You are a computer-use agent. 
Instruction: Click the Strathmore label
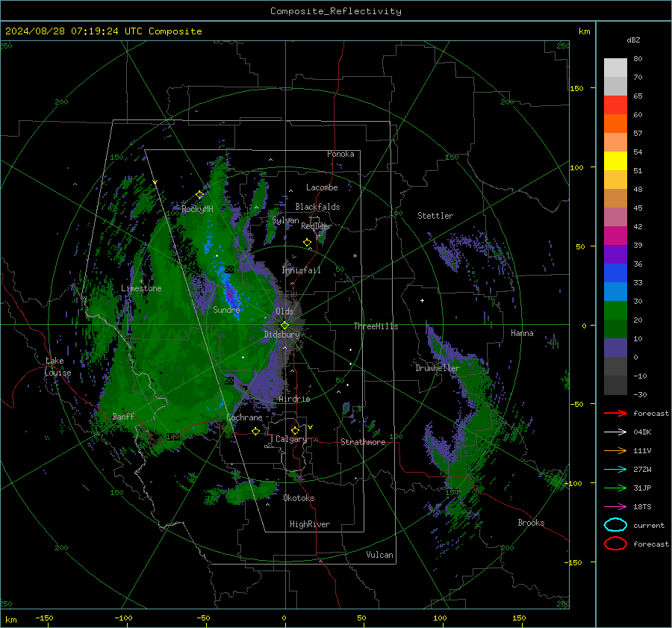click(363, 442)
